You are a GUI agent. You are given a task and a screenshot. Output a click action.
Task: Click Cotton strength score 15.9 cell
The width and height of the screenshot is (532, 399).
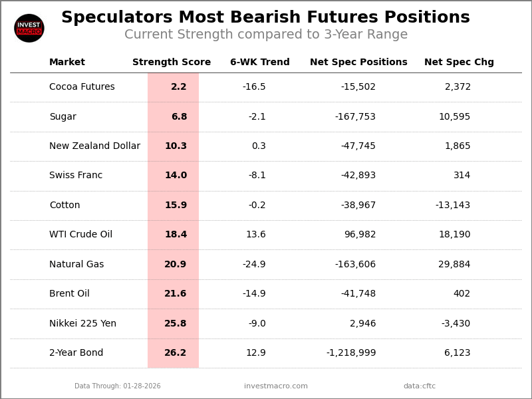176,205
